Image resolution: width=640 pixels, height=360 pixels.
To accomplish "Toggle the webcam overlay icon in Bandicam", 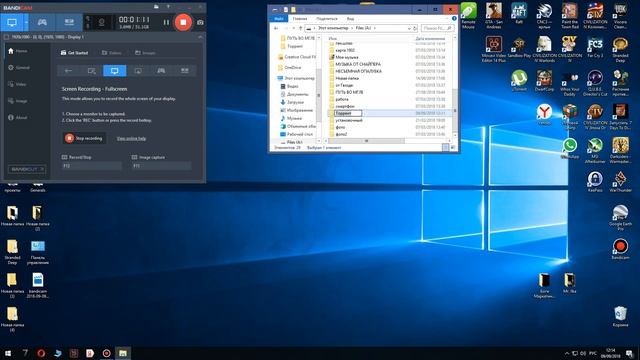I will [x=101, y=23].
